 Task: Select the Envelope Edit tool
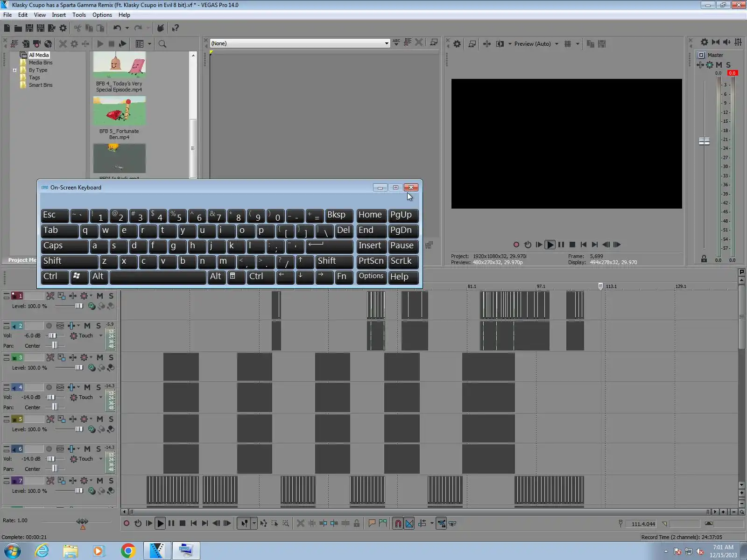(x=264, y=524)
